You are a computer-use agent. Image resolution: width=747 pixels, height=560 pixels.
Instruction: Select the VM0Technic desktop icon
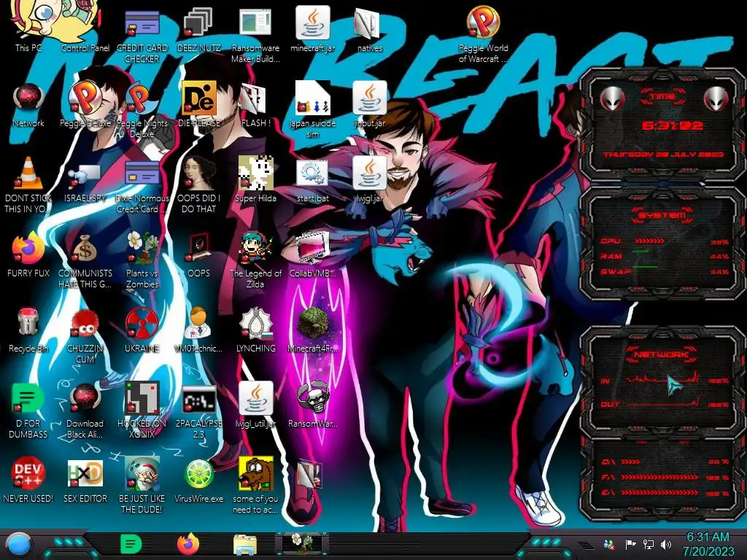coord(198,330)
